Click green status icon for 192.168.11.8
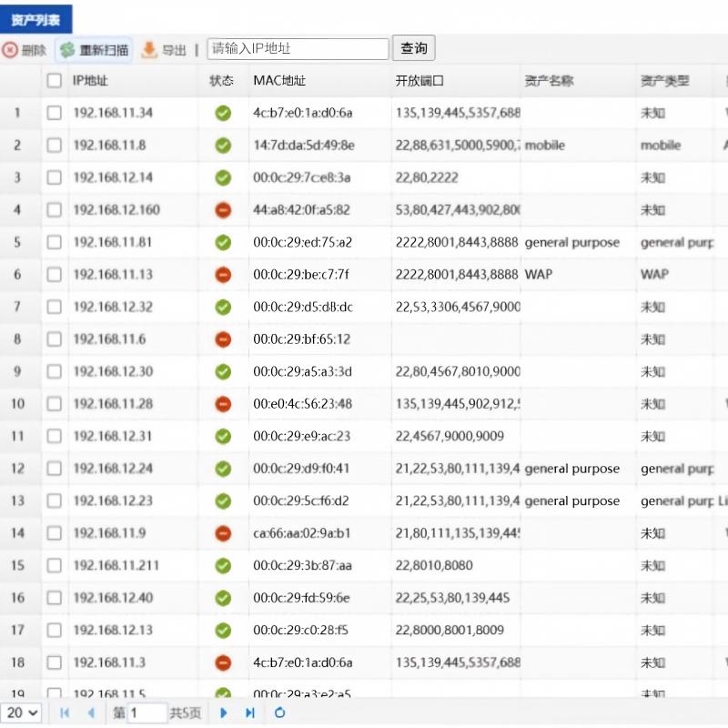 click(x=223, y=146)
